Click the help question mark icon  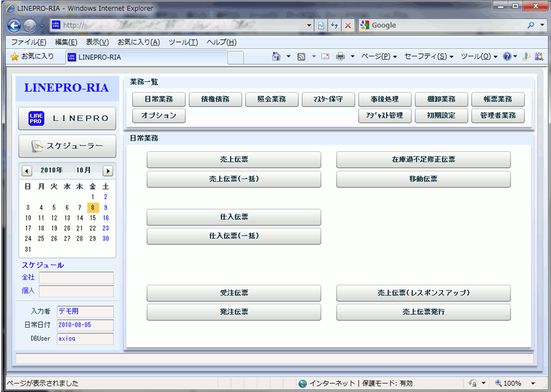(507, 57)
